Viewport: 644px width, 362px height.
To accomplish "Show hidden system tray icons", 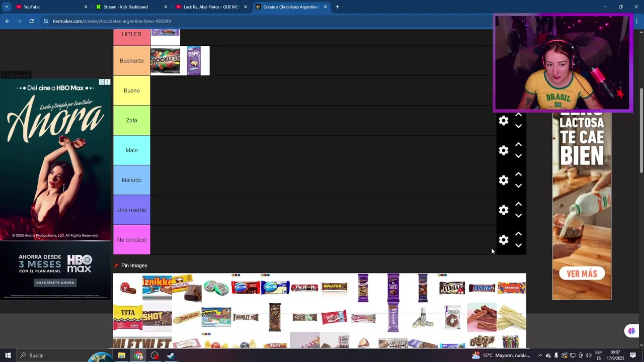I will 540,355.
